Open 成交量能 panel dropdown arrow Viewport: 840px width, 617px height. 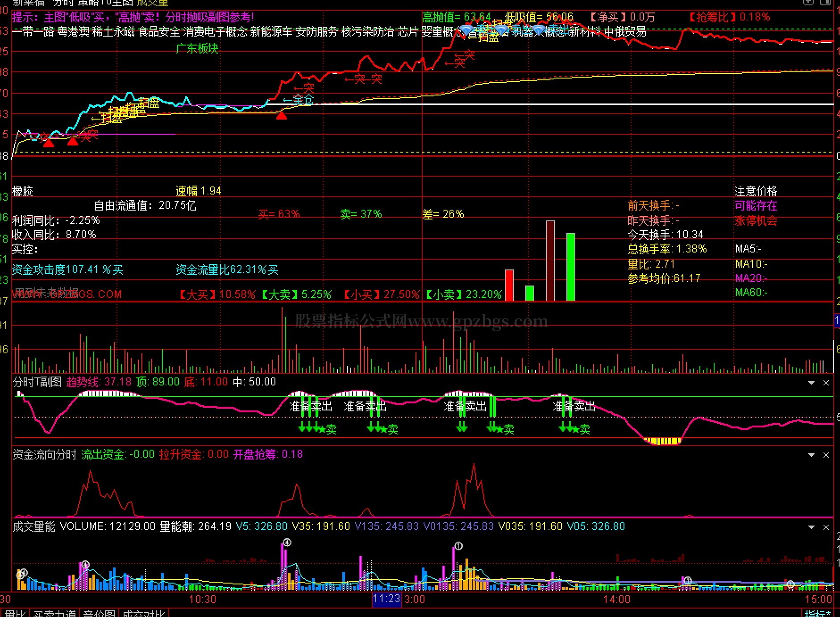[811, 527]
